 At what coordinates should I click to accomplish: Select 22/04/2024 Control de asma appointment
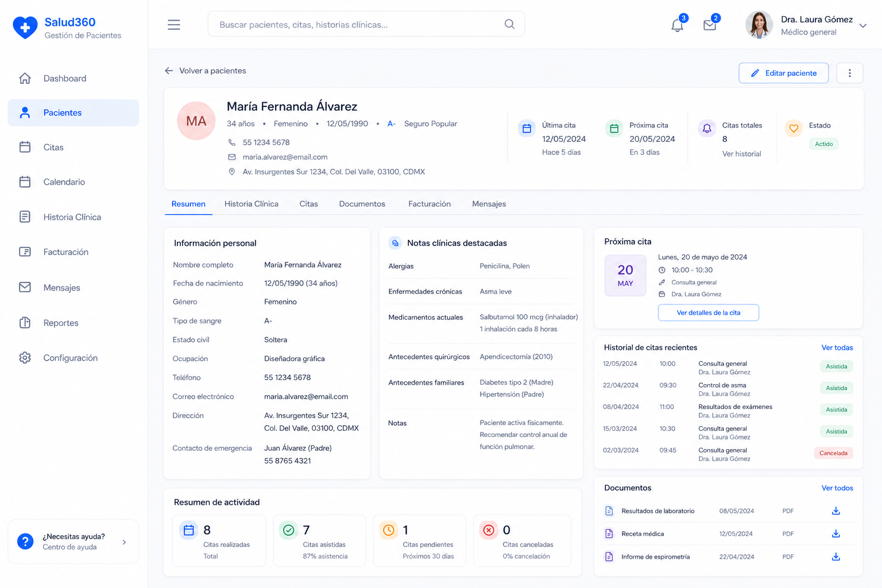[x=728, y=389]
